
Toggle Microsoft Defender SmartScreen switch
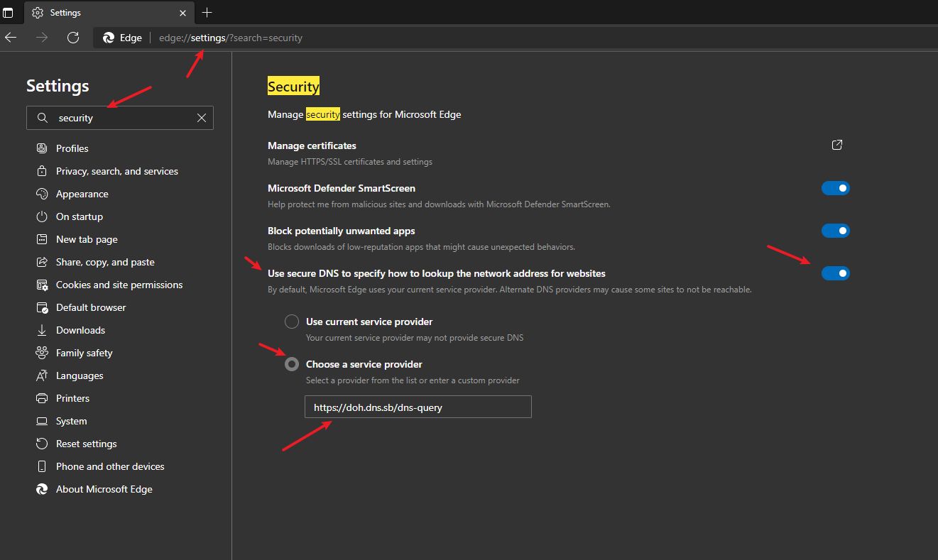point(836,188)
